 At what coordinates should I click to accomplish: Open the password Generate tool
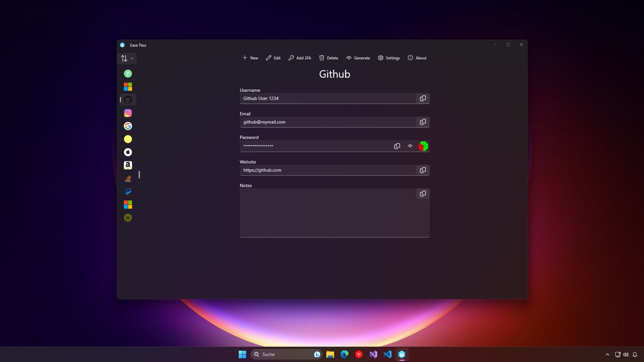(358, 58)
